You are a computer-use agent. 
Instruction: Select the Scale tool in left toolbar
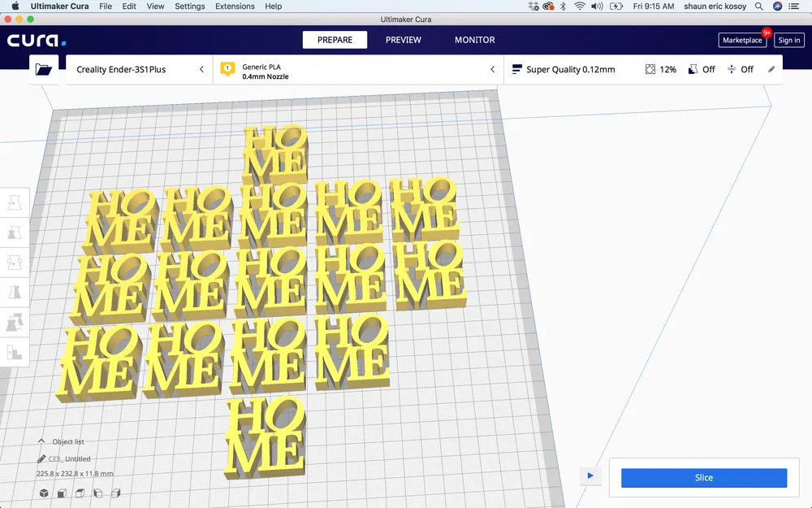15,232
